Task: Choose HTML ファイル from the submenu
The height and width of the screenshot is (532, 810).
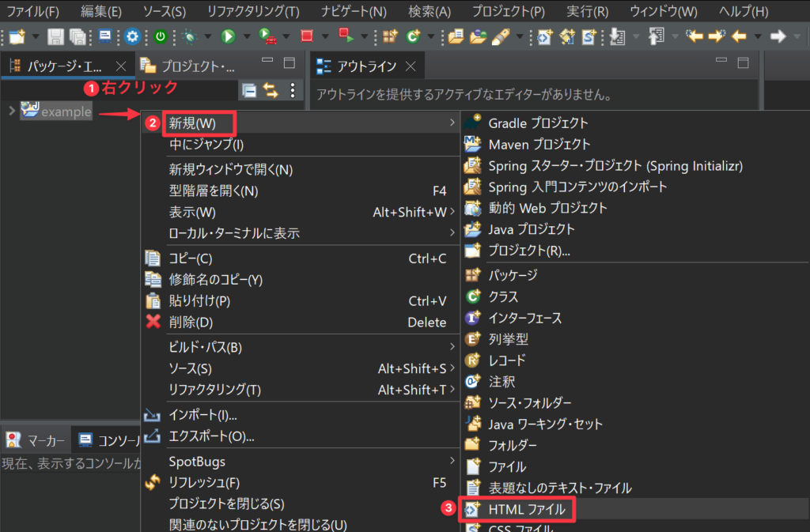Action: click(527, 510)
